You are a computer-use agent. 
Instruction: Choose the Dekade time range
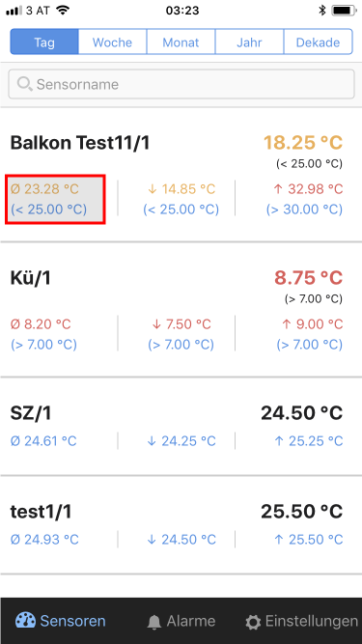(x=319, y=42)
